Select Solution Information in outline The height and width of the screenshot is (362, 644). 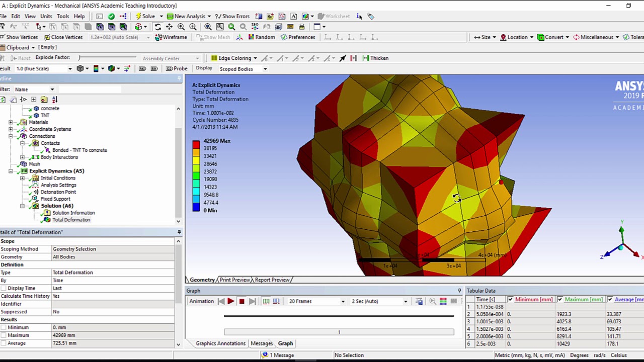tap(73, 213)
